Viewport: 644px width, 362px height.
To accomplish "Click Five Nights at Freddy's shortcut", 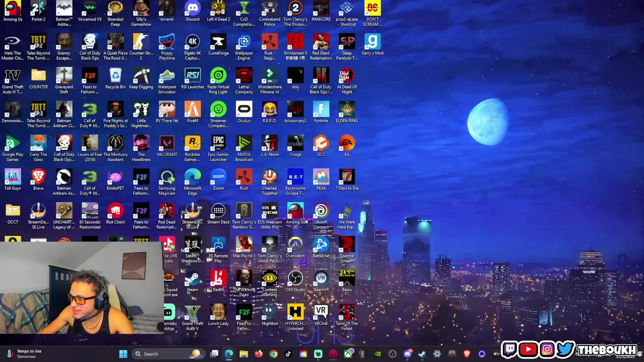I will [x=115, y=115].
